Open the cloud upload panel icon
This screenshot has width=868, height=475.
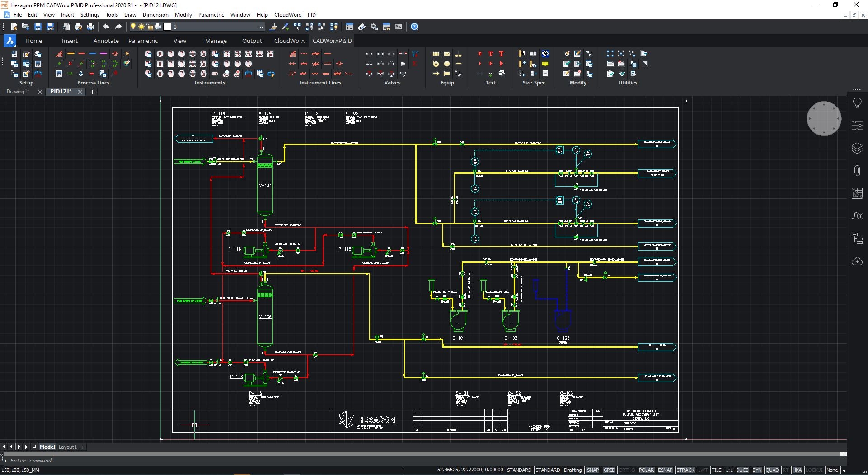tap(857, 261)
